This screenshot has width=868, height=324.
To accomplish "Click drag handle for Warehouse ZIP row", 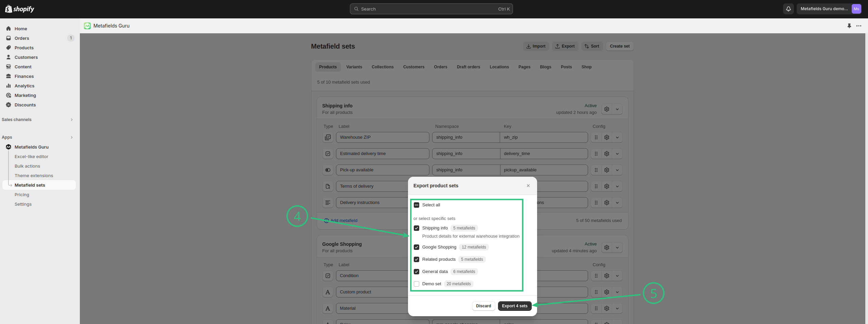I will [x=596, y=137].
